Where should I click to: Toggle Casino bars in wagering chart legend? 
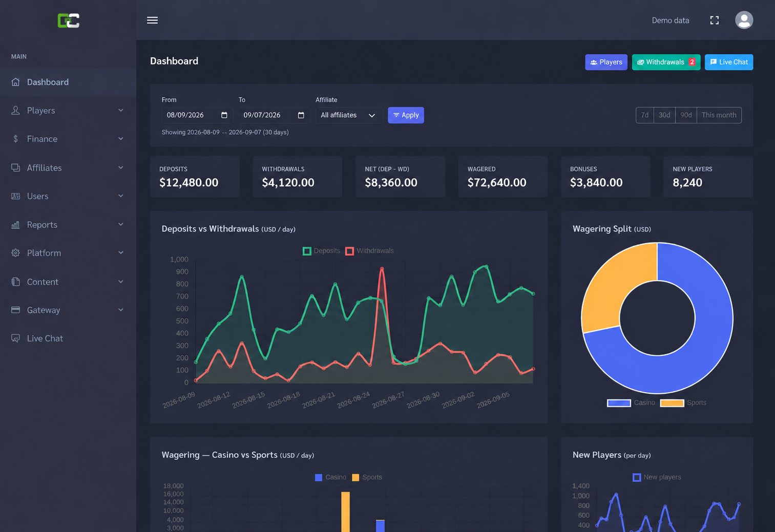[x=331, y=477]
